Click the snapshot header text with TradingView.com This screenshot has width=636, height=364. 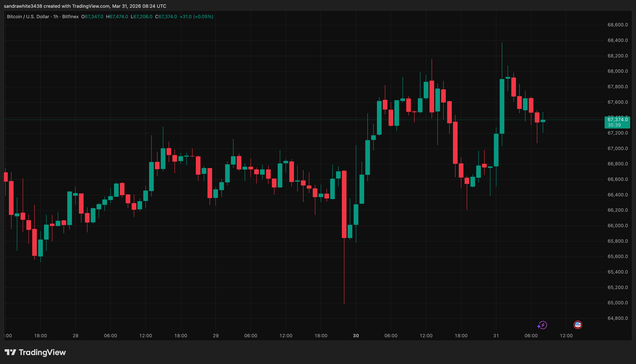click(x=85, y=6)
